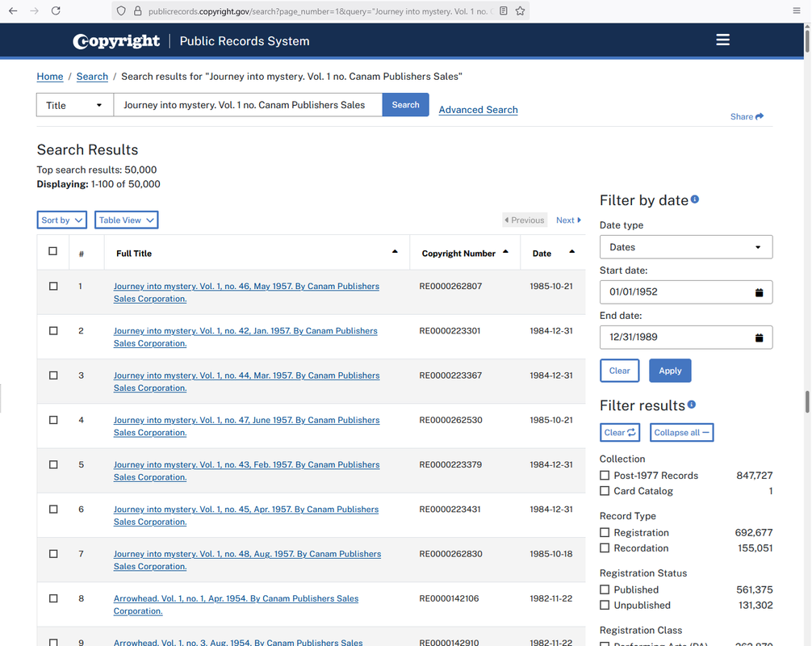Open Advanced Search
812x646 pixels.
click(478, 110)
